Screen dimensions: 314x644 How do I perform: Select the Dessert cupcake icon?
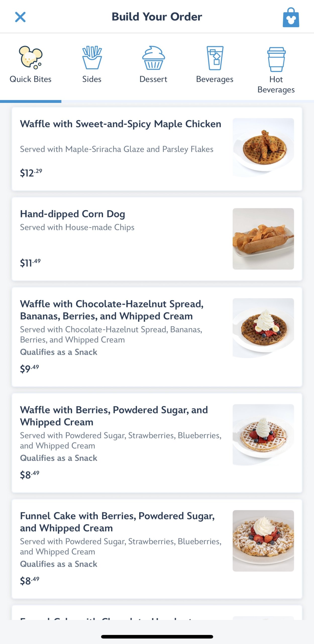(153, 58)
